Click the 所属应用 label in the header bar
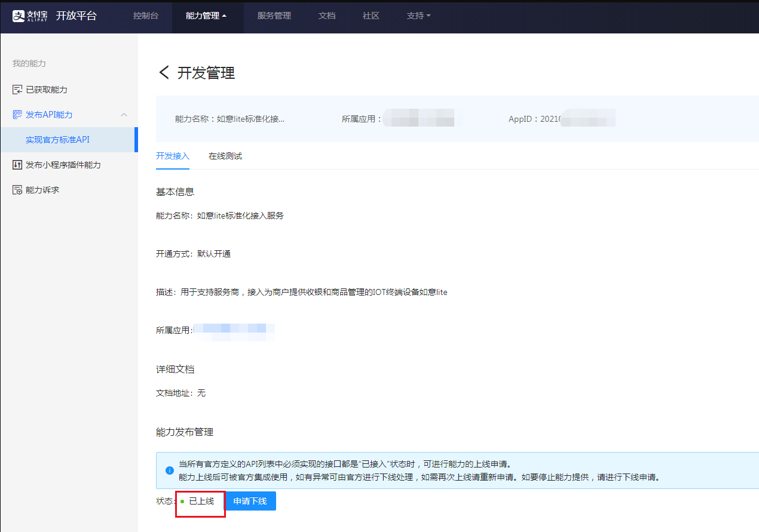This screenshot has height=532, width=759. (x=362, y=119)
